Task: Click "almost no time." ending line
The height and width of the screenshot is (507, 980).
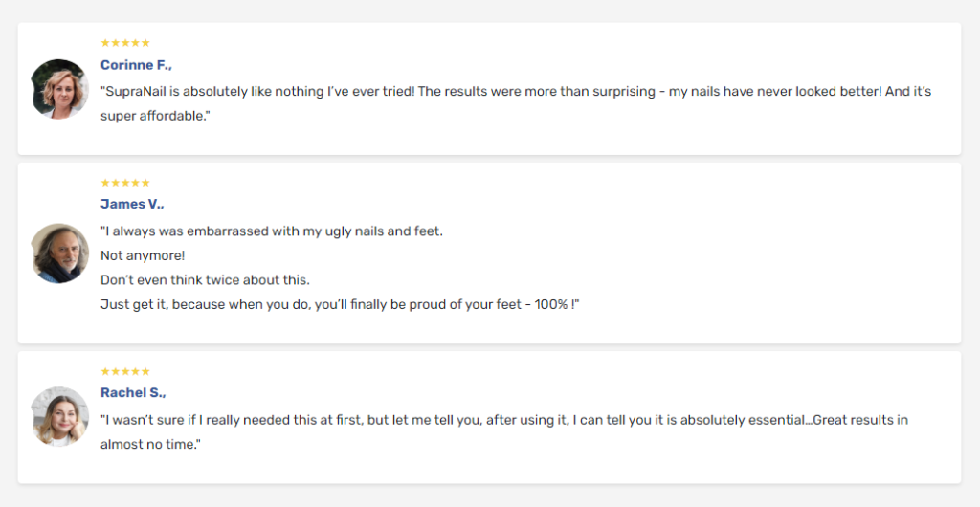Action: coord(150,445)
